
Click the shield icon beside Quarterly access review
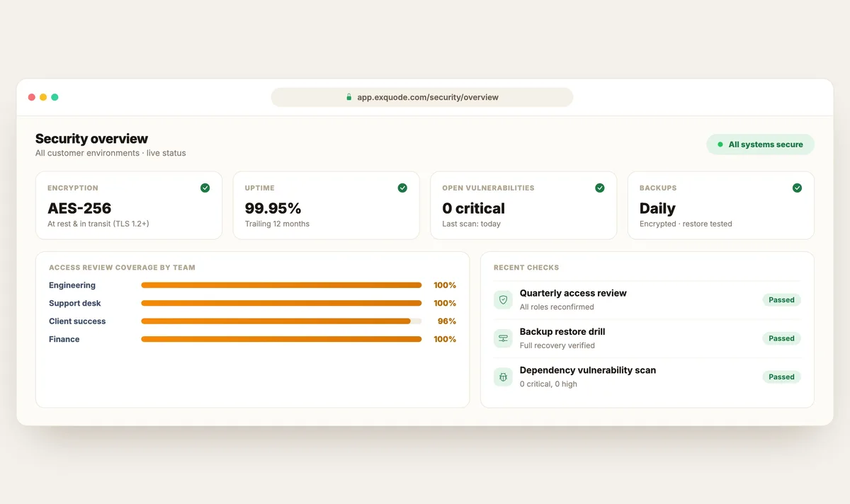click(503, 300)
